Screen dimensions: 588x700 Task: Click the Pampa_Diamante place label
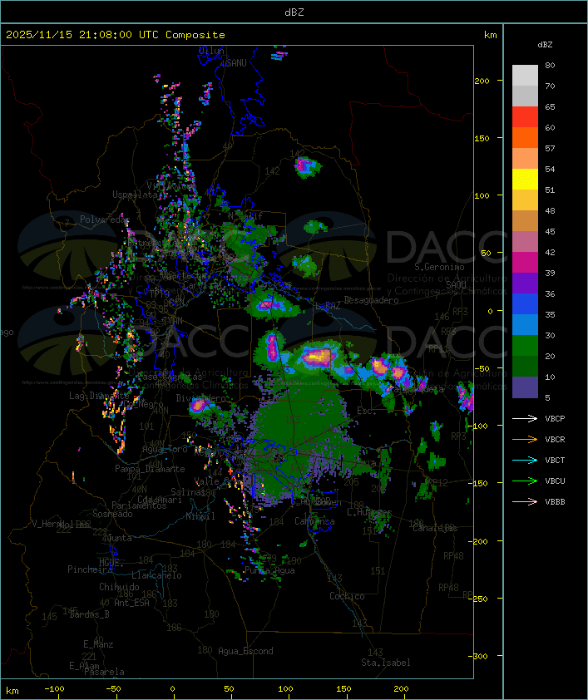[x=150, y=469]
